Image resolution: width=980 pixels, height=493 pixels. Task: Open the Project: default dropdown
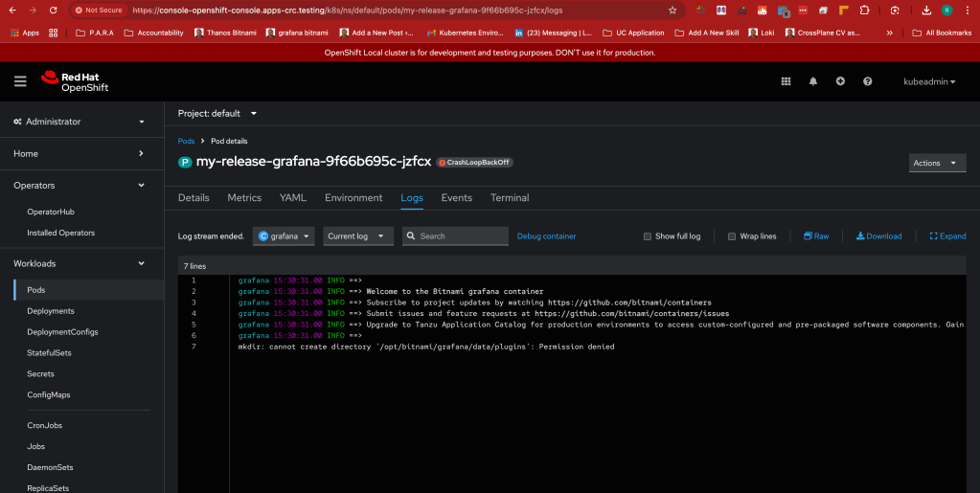point(217,113)
